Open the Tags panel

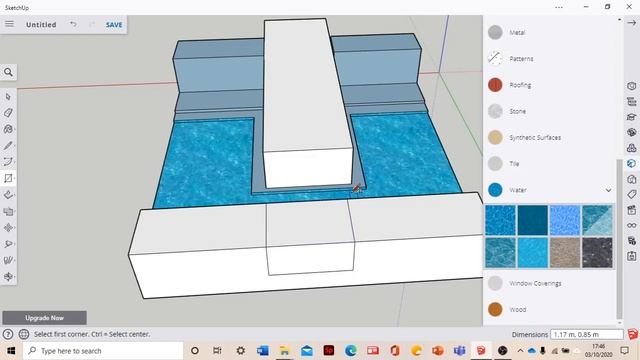(x=631, y=194)
